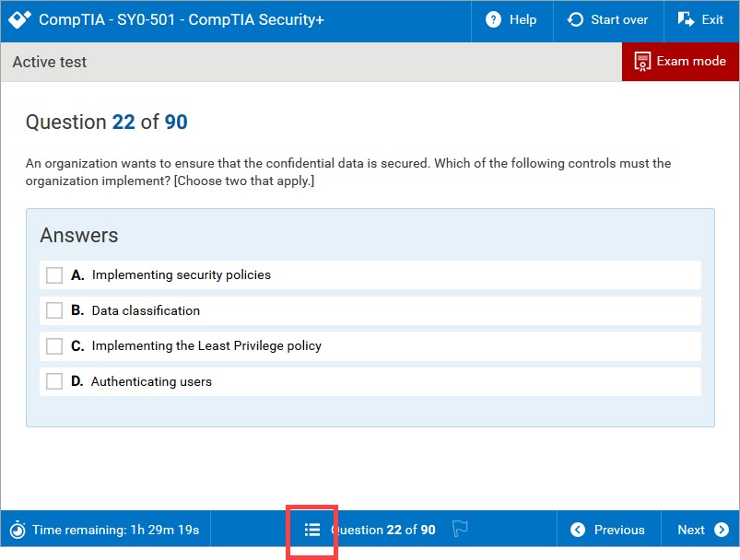Screen dimensions: 740x560
Task: Check answer A Implementing security policies
Action: 54,275
